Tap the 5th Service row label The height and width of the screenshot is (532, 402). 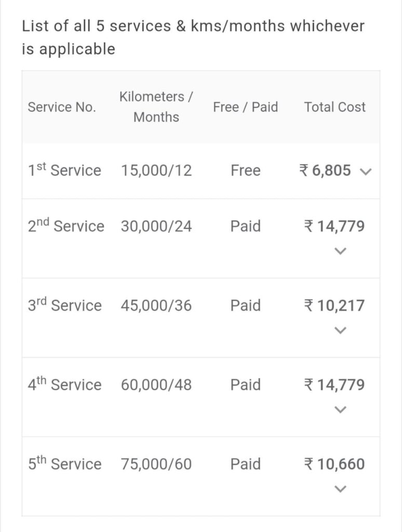[x=65, y=464]
